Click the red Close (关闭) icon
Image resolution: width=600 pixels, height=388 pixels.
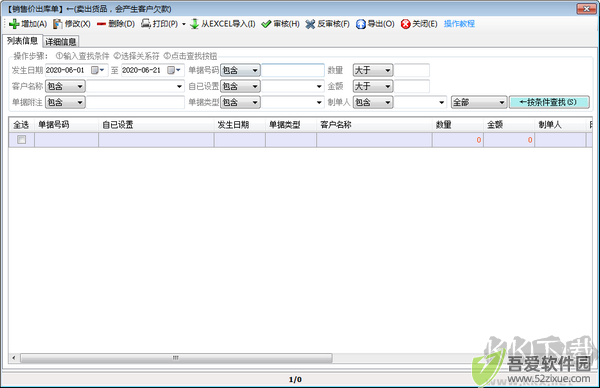405,24
